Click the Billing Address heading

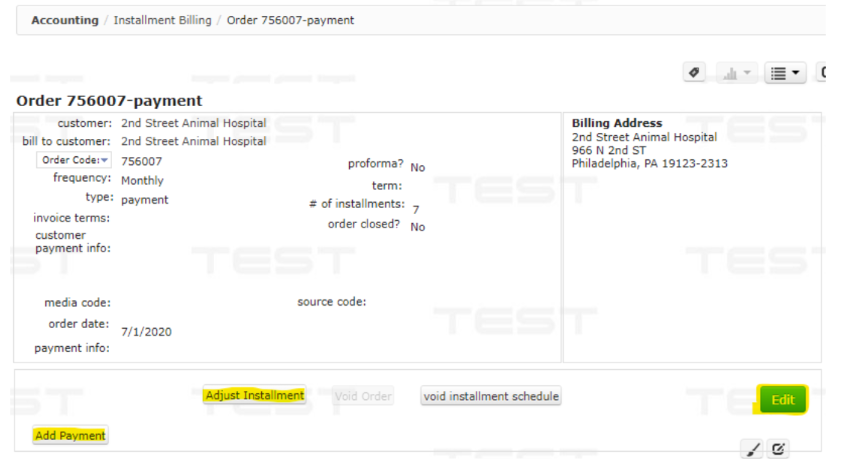coord(617,124)
